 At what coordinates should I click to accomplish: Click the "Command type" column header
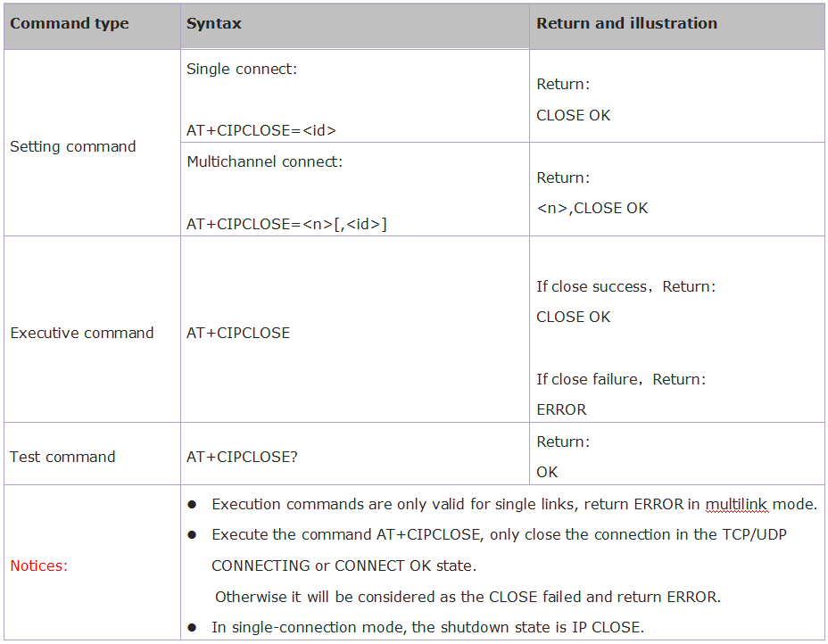click(x=70, y=24)
